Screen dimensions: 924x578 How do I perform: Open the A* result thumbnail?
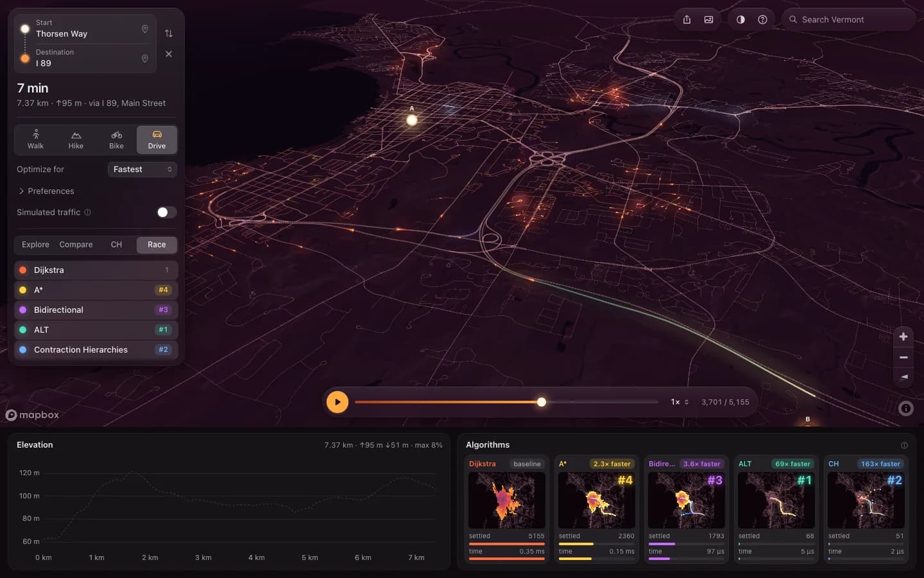(x=597, y=500)
